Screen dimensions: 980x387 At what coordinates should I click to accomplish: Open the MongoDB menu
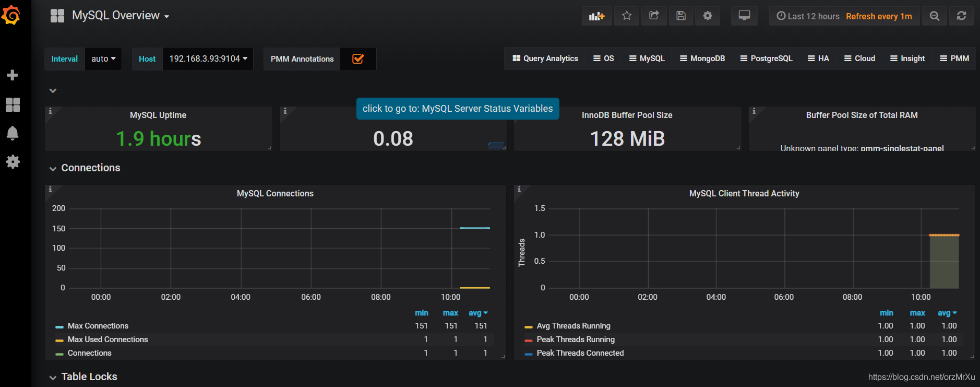pyautogui.click(x=702, y=58)
